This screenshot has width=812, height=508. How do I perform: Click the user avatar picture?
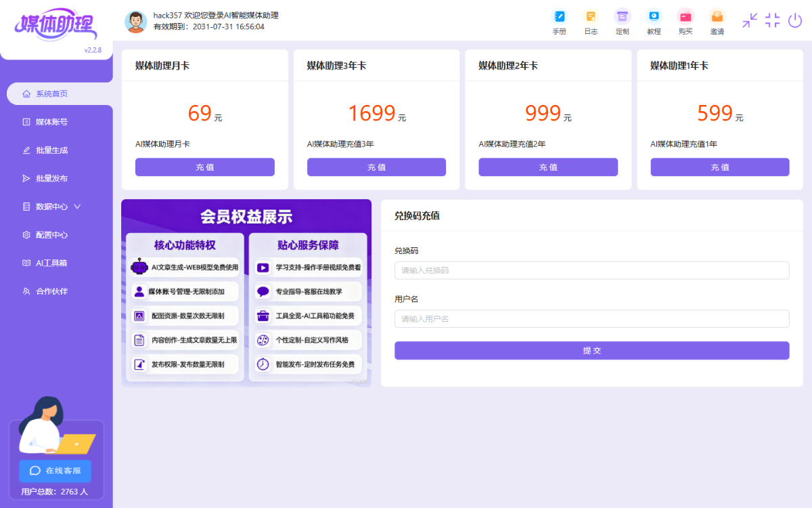136,22
